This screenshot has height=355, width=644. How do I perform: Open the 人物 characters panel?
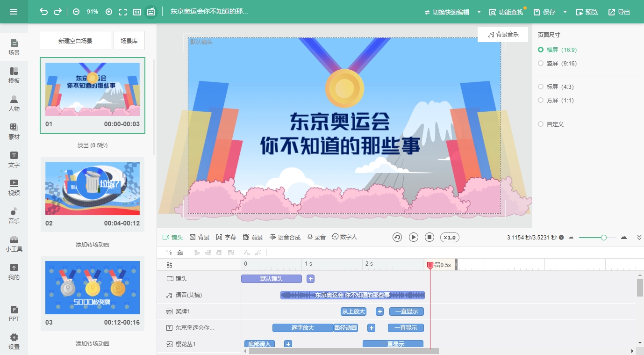click(14, 103)
